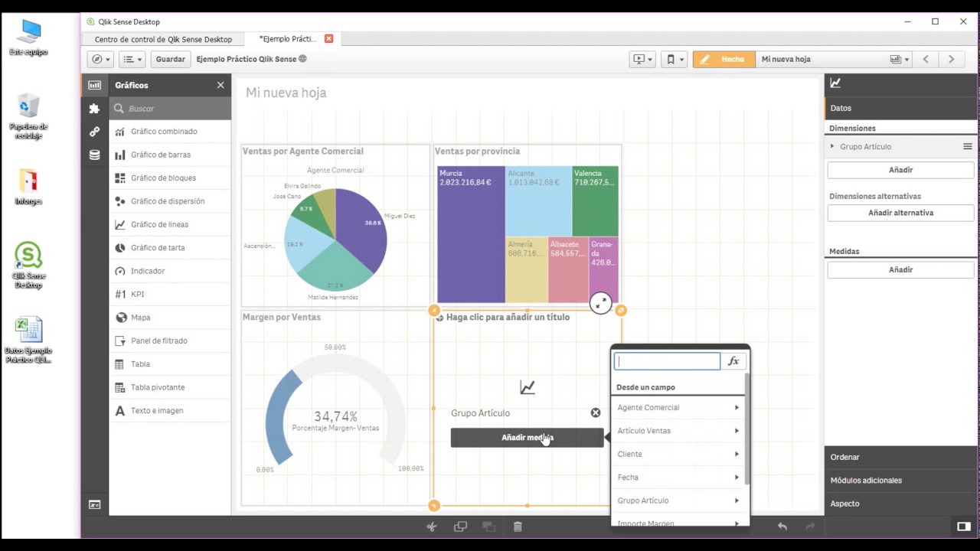Viewport: 980px width, 551px height.
Task: Open the fx expression editor
Action: 733,361
